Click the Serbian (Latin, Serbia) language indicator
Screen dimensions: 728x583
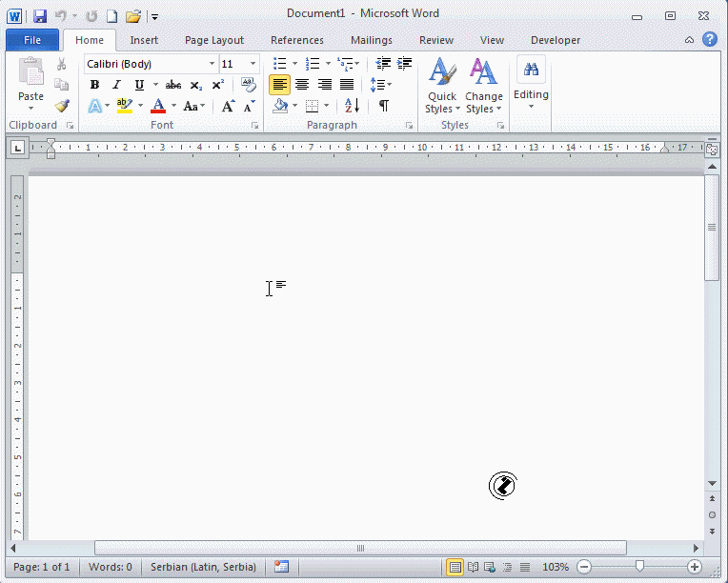pyautogui.click(x=203, y=567)
